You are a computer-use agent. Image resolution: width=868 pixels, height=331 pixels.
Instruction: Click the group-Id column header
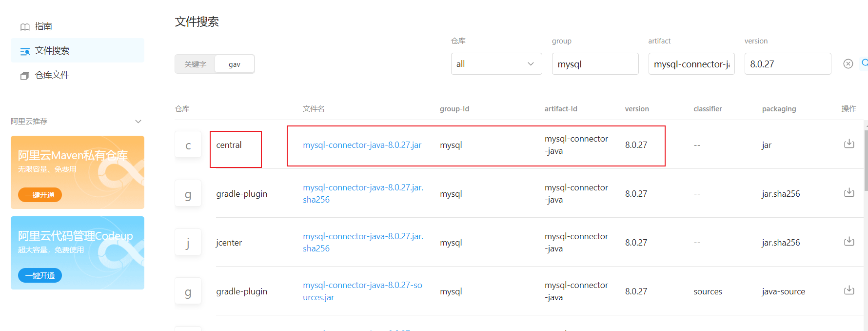pyautogui.click(x=454, y=109)
